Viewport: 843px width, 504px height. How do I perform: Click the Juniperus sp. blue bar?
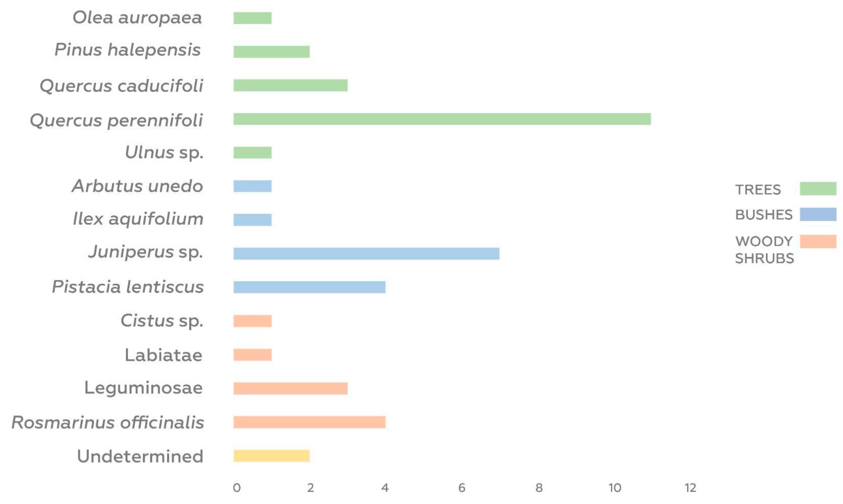[x=366, y=254]
